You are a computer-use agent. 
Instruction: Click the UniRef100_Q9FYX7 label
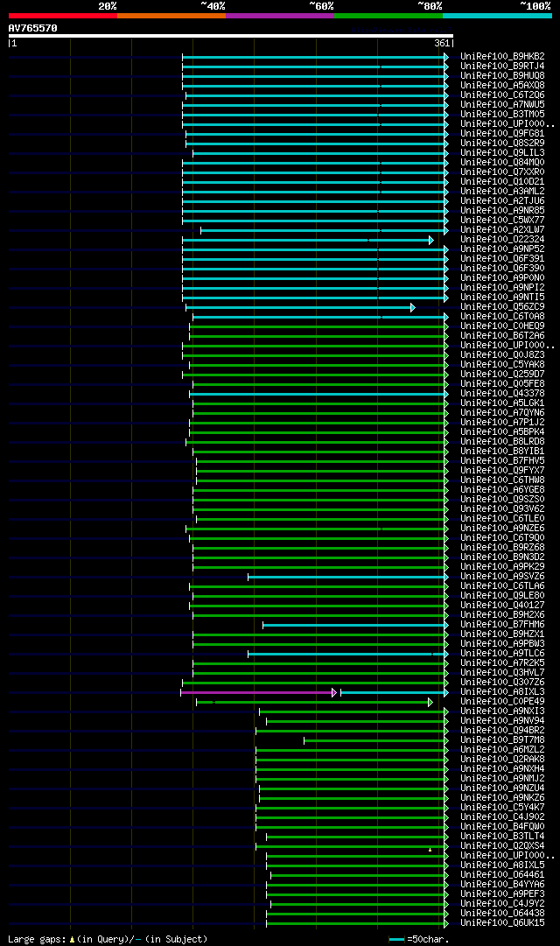click(502, 471)
